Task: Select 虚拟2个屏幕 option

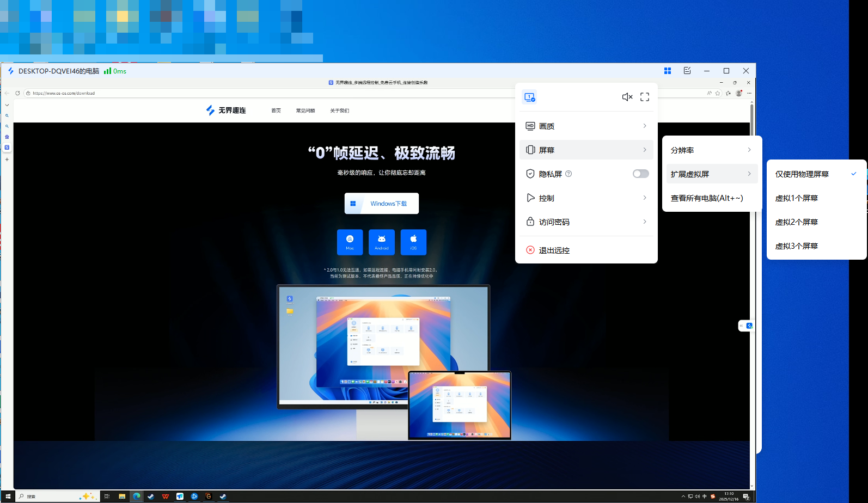Action: [816, 222]
